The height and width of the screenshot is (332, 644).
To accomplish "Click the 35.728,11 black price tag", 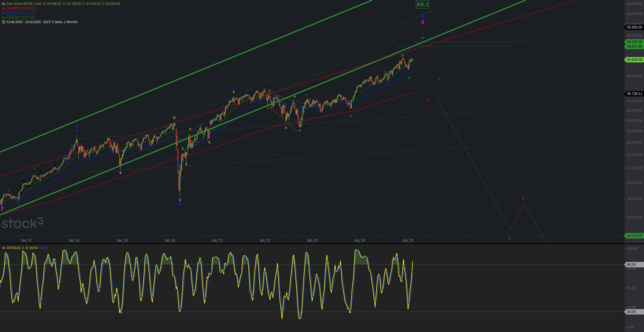I will click(634, 94).
